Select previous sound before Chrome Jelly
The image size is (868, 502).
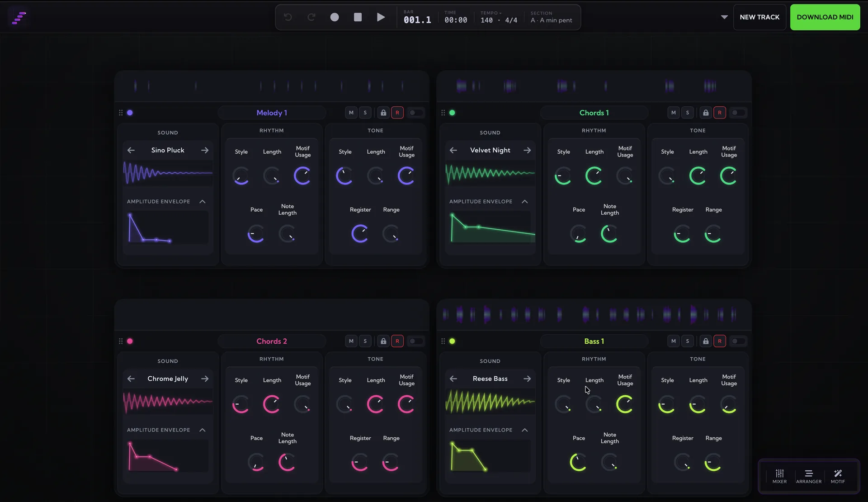[131, 379]
